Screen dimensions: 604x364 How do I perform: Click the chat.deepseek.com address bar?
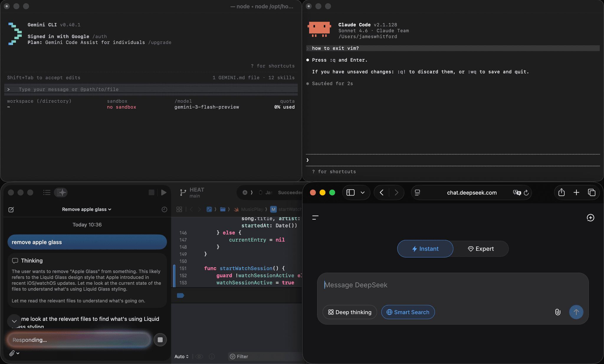tap(472, 193)
